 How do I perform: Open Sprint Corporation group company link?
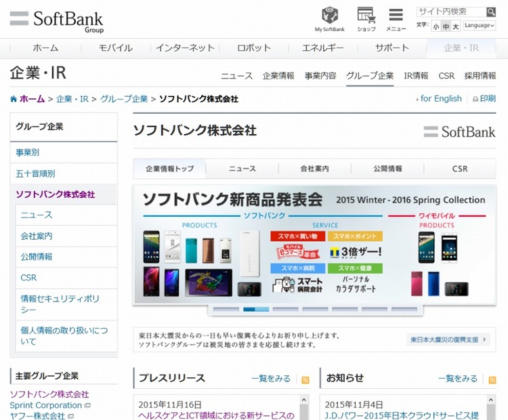[45, 405]
